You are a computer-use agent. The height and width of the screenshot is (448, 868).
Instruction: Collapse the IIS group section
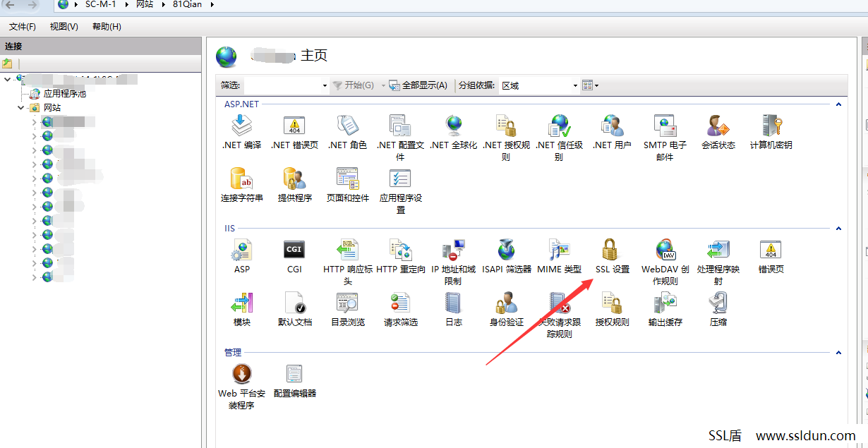838,229
